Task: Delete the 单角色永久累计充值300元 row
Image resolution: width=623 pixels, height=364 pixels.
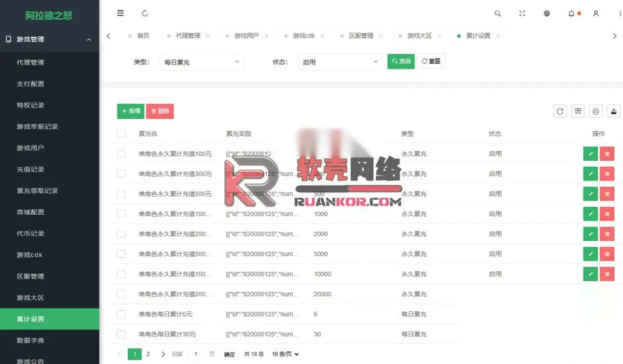Action: click(x=607, y=174)
